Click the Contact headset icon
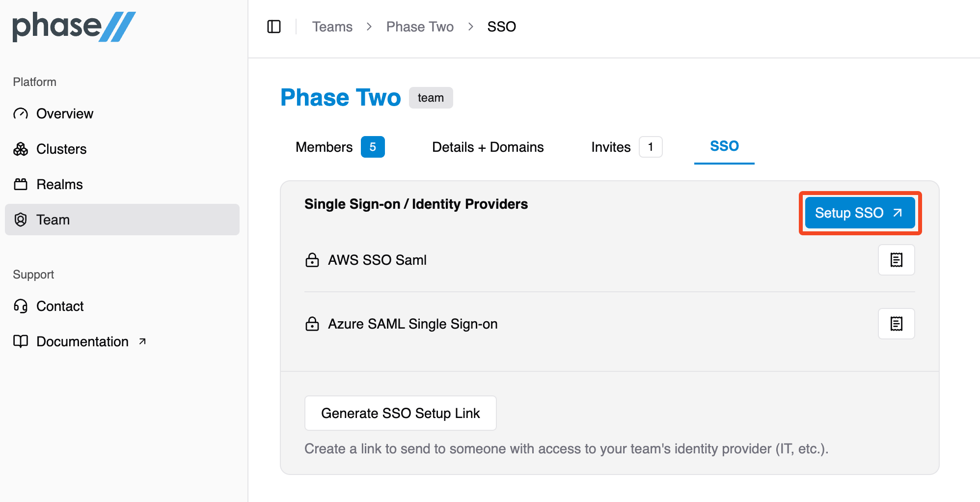Screen dimensions: 980x502 21,306
